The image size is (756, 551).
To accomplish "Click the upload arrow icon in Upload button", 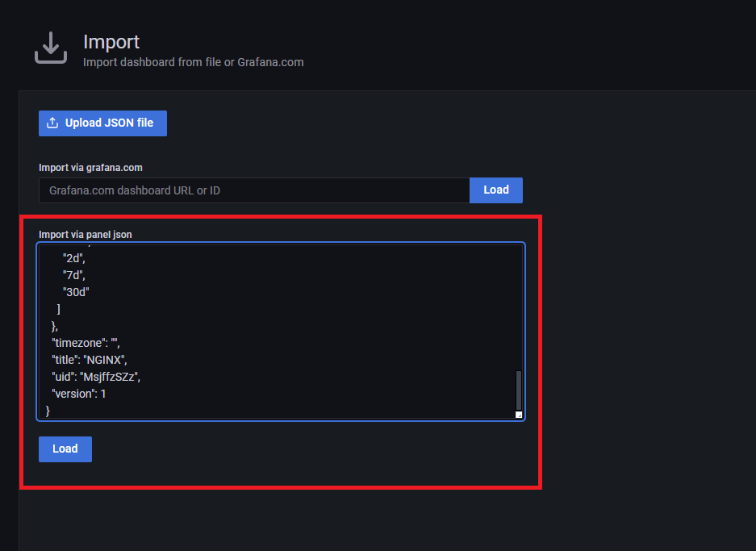I will coord(52,123).
